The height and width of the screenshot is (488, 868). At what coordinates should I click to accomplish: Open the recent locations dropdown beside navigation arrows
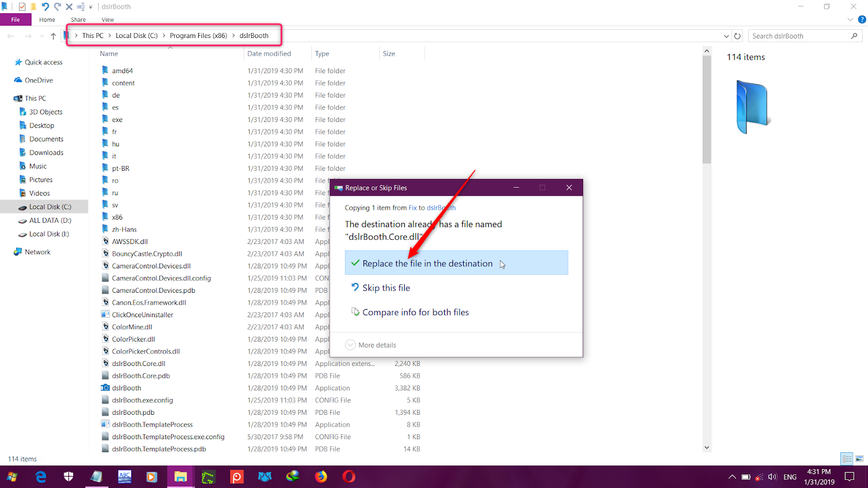[x=42, y=36]
